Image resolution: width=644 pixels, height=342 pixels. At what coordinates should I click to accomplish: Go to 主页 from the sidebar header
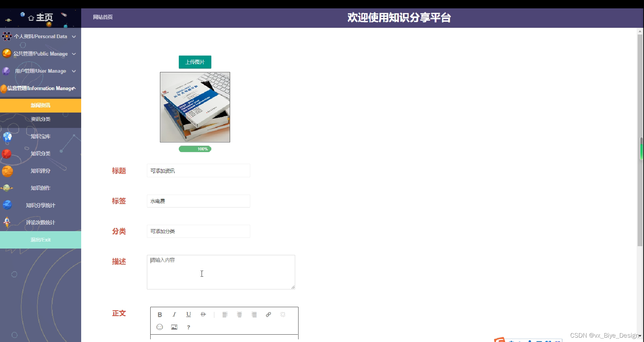[x=44, y=17]
